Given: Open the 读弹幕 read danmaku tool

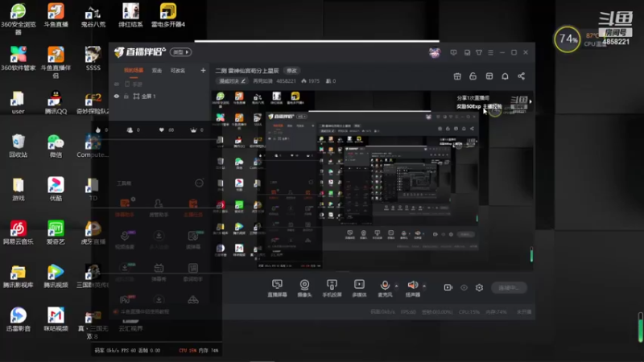Looking at the screenshot, I should point(193,240).
